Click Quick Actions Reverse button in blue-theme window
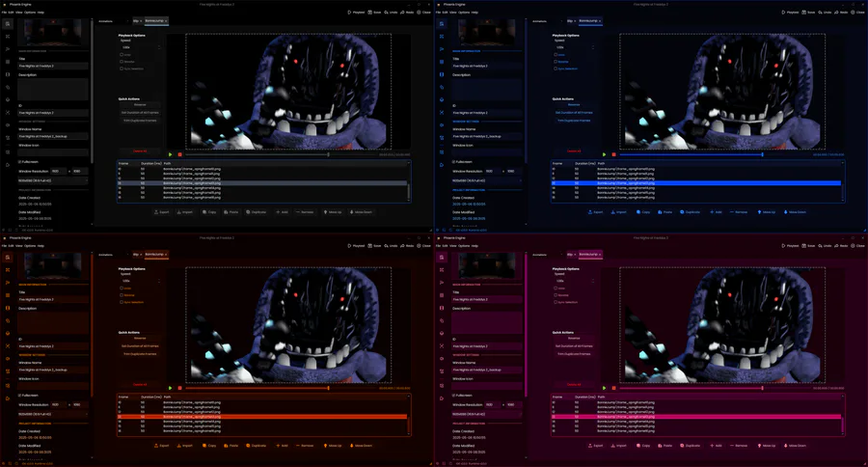 (x=574, y=105)
